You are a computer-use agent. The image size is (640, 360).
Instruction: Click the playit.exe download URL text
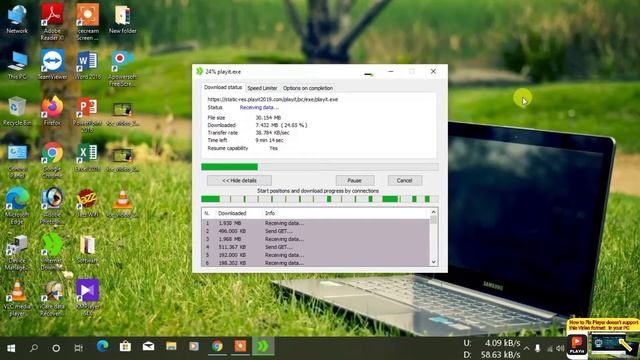coord(273,99)
